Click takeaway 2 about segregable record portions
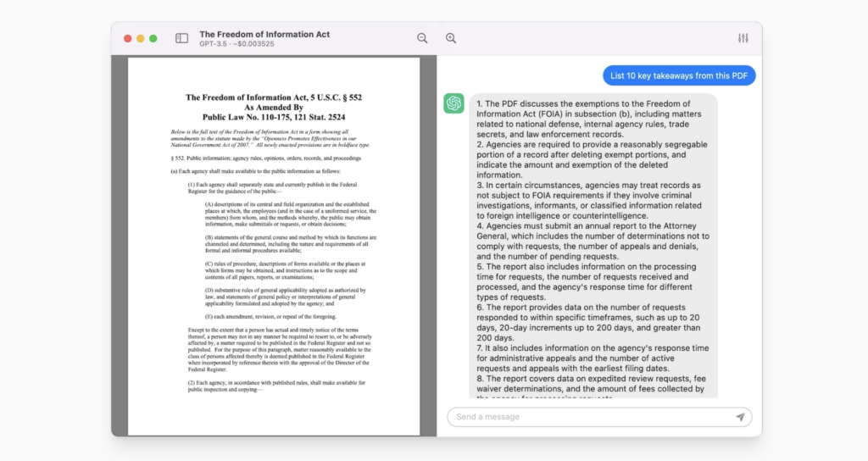 [592, 160]
